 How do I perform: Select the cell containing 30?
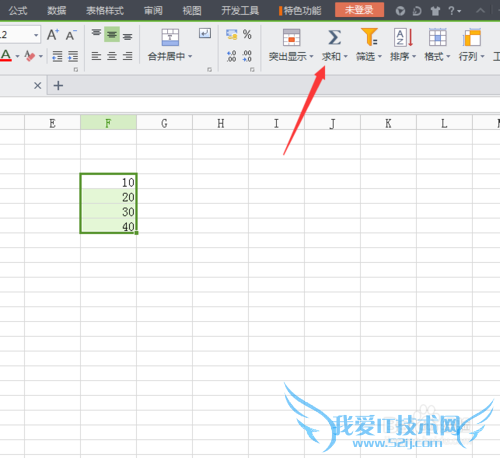[x=108, y=211]
